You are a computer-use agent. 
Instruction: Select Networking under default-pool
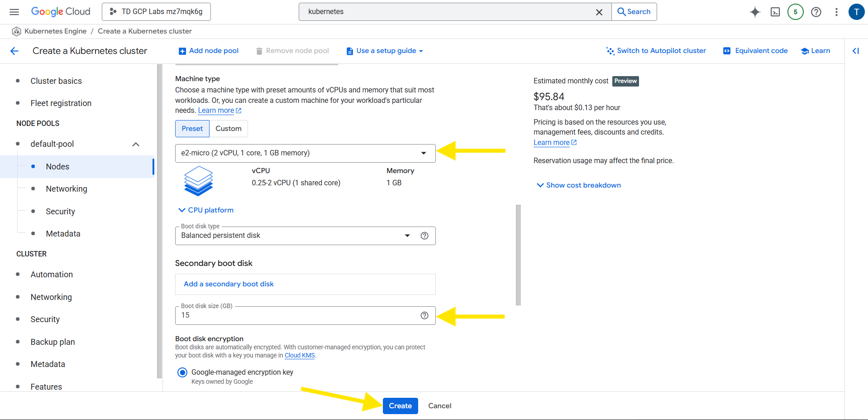[67, 189]
